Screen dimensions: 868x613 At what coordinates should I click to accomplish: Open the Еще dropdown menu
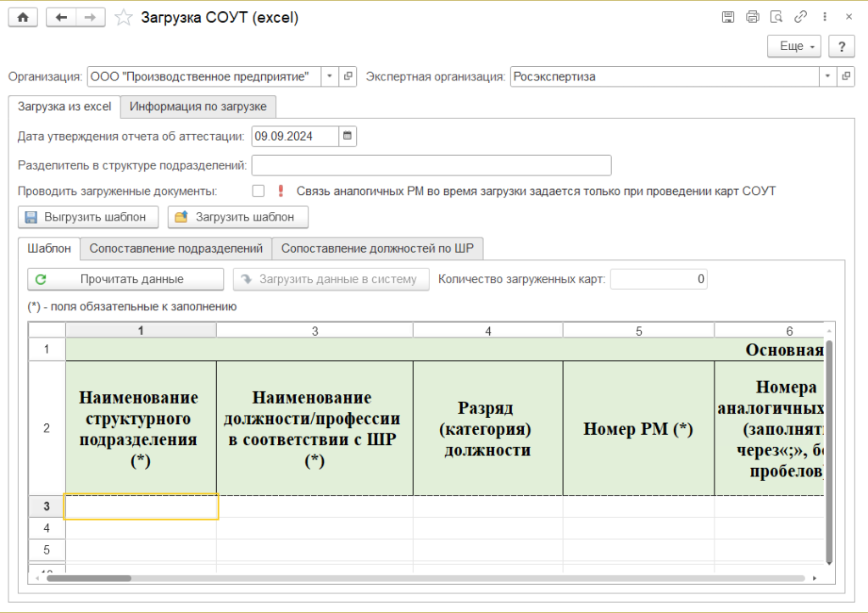(794, 47)
